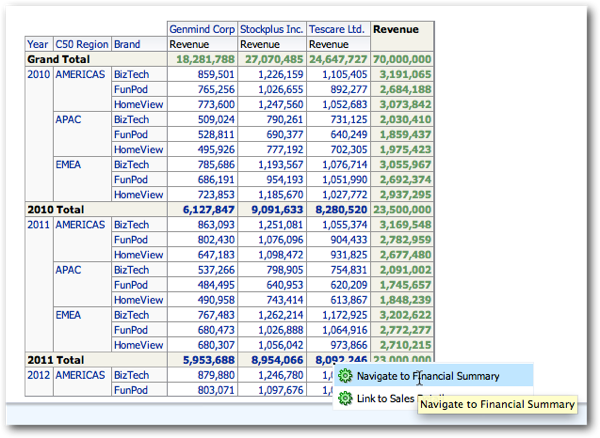Image resolution: width=600 pixels, height=438 pixels.
Task: Click row total 3,191,065
Action: coord(405,74)
